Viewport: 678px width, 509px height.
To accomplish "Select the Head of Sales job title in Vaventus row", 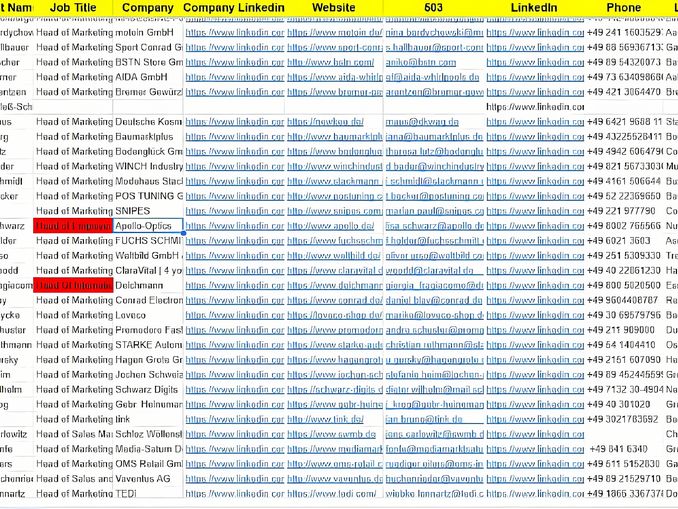I will coord(73,479).
